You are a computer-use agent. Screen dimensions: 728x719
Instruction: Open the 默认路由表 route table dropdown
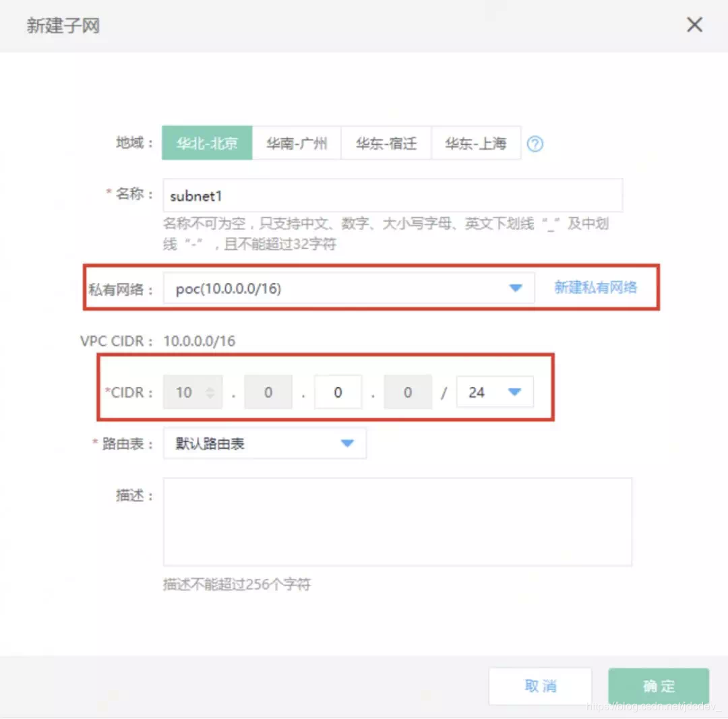point(348,443)
